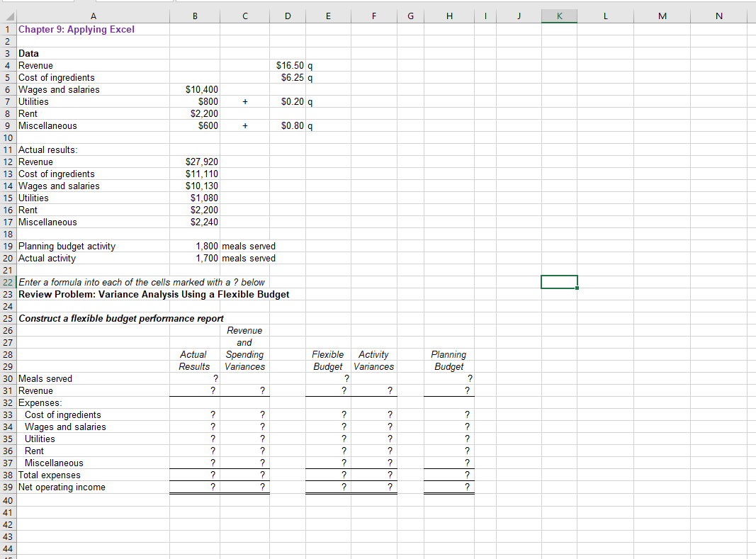Click 'Meals served' row label in report
This screenshot has height=559, width=756.
(x=45, y=379)
